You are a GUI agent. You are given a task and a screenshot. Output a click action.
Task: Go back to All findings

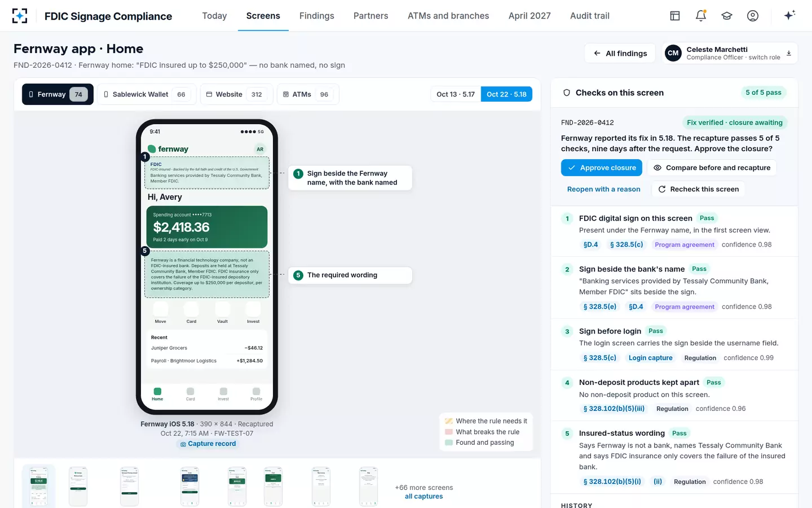(x=620, y=54)
